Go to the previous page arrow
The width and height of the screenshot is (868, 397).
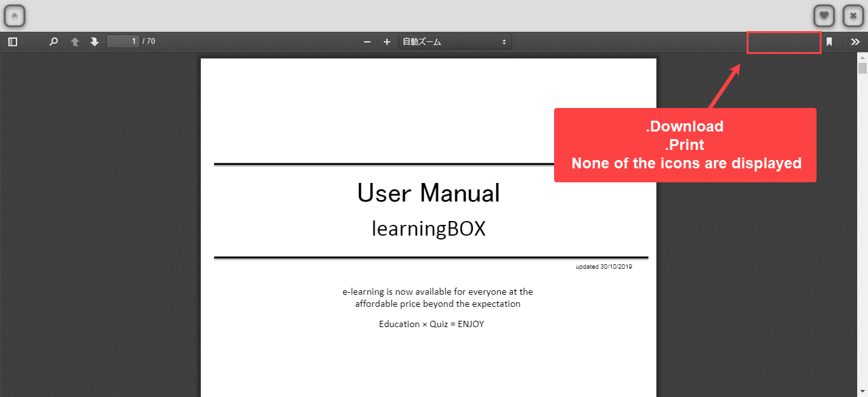tap(75, 42)
